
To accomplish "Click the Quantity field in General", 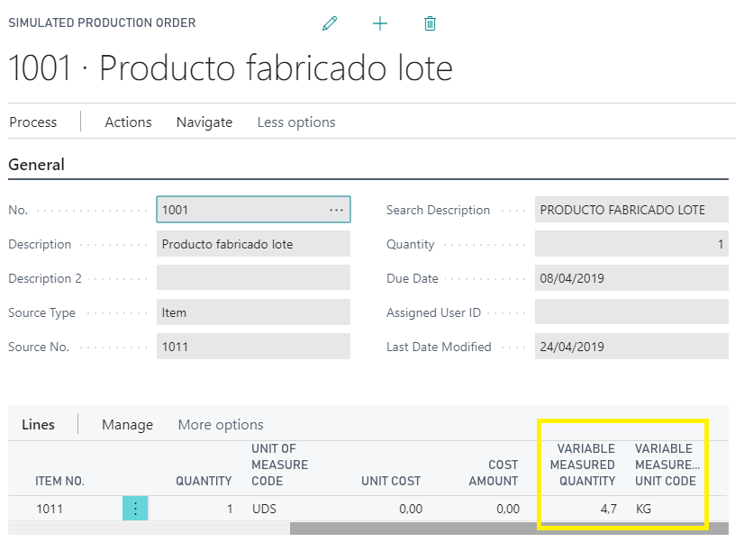I will (631, 244).
